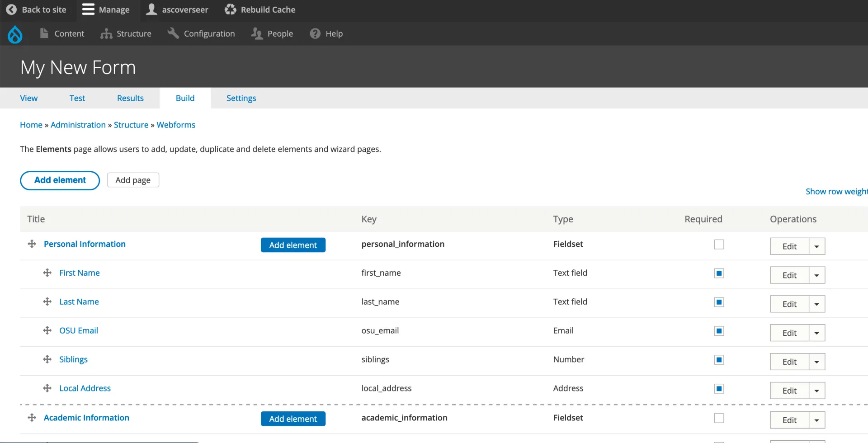
Task: Uncheck Required for Siblings
Action: [x=719, y=360]
